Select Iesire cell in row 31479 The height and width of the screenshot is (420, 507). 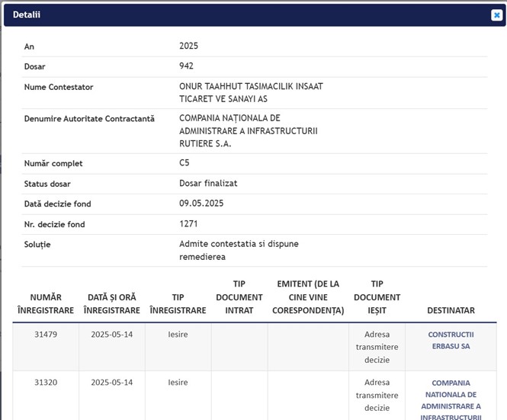click(x=178, y=335)
